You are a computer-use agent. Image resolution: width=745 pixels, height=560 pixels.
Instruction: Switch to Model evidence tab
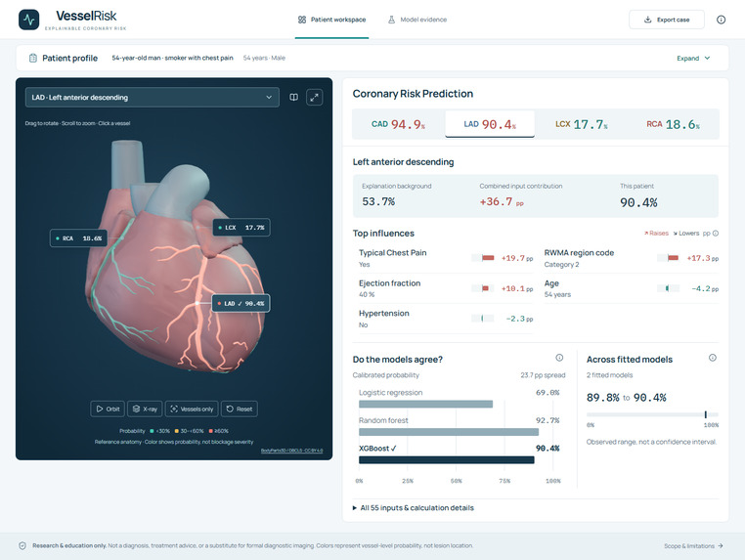click(417, 20)
